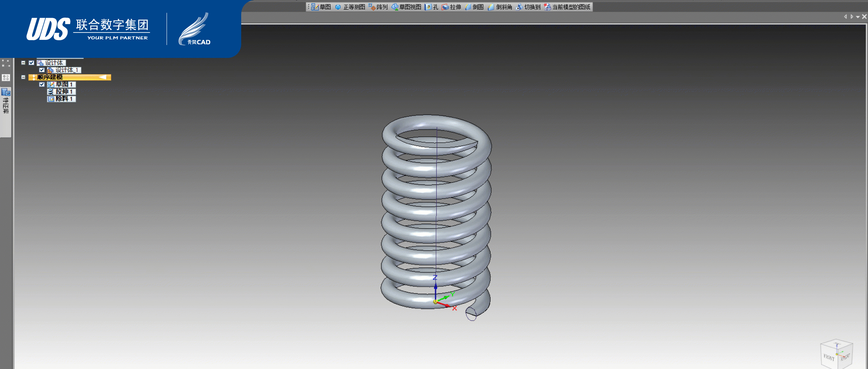
Task: Click the FRONT face of view cube
Action: (x=829, y=357)
